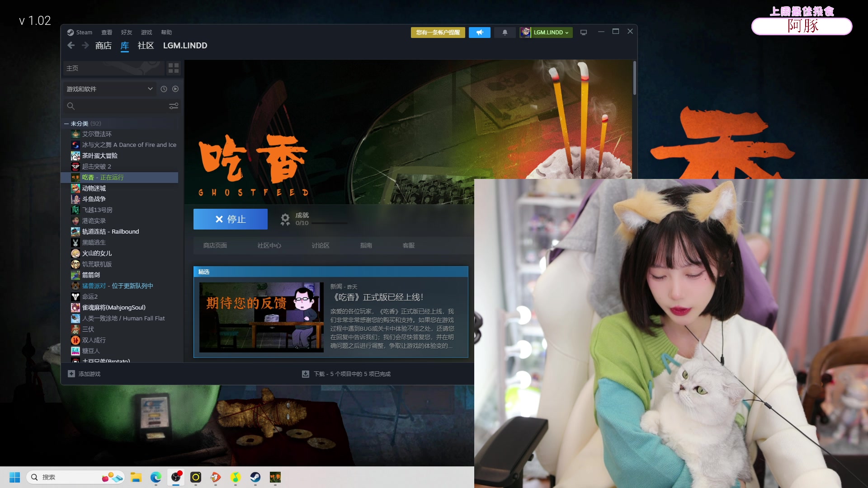Click the library search field
Screen dimensions: 868x488
(x=115, y=106)
